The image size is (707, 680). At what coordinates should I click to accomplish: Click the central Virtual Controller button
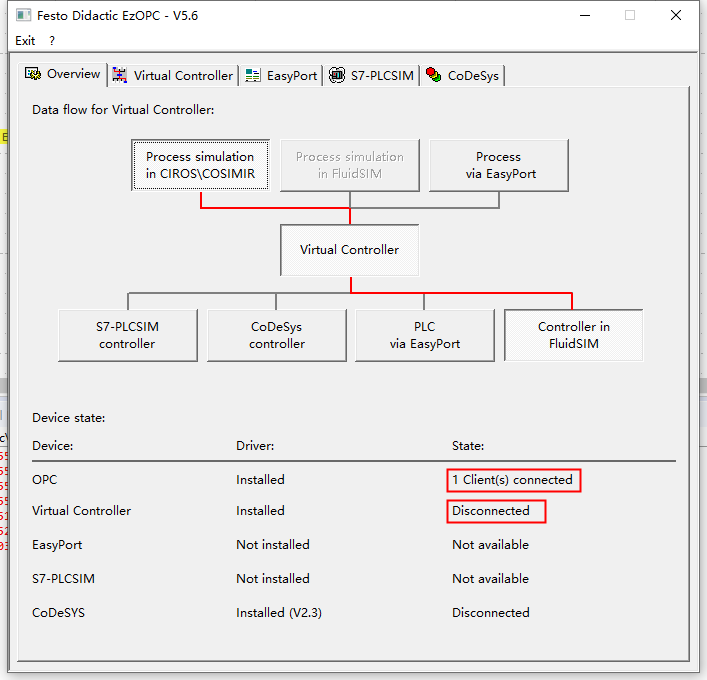pyautogui.click(x=350, y=250)
